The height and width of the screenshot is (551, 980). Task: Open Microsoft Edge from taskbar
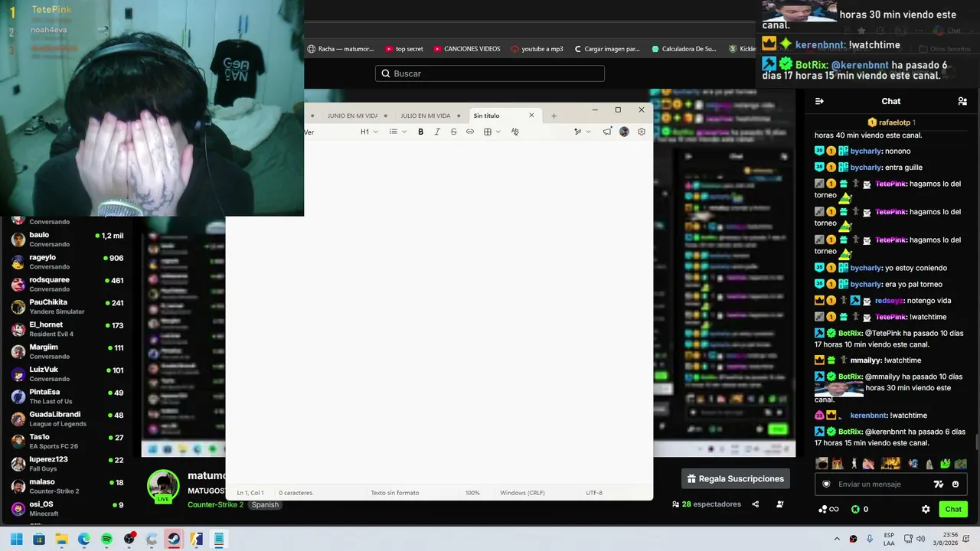tap(84, 539)
